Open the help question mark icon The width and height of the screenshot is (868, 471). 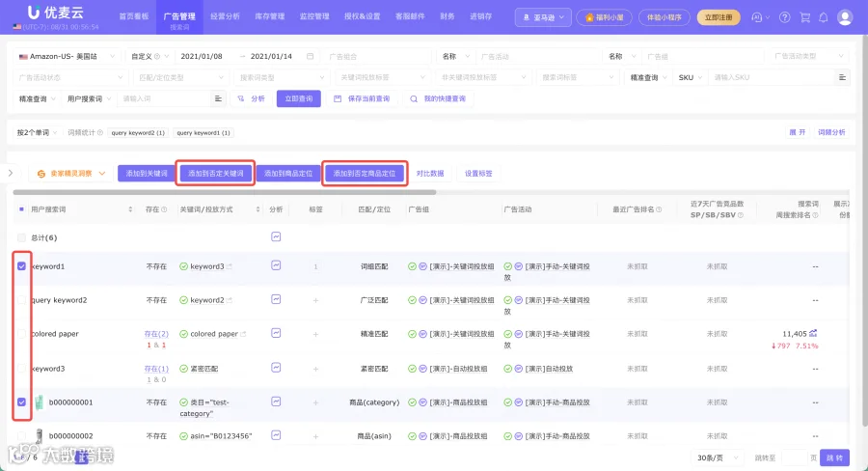(784, 17)
